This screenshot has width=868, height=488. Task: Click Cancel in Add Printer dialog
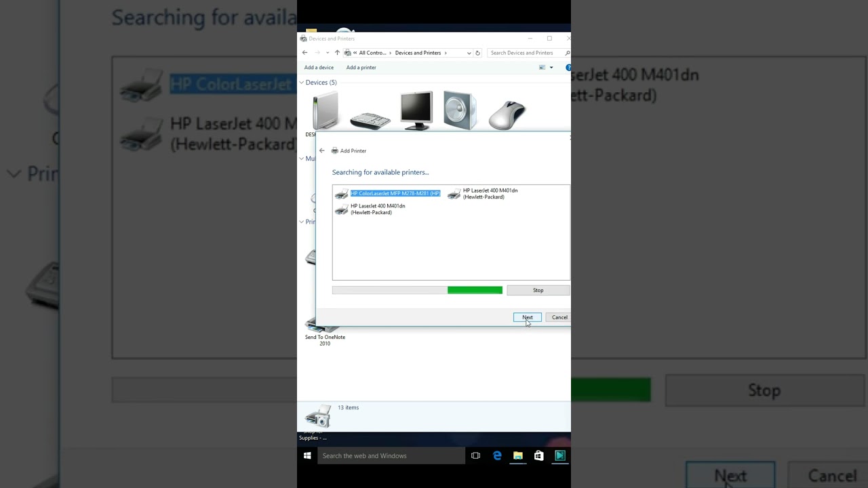pyautogui.click(x=559, y=317)
